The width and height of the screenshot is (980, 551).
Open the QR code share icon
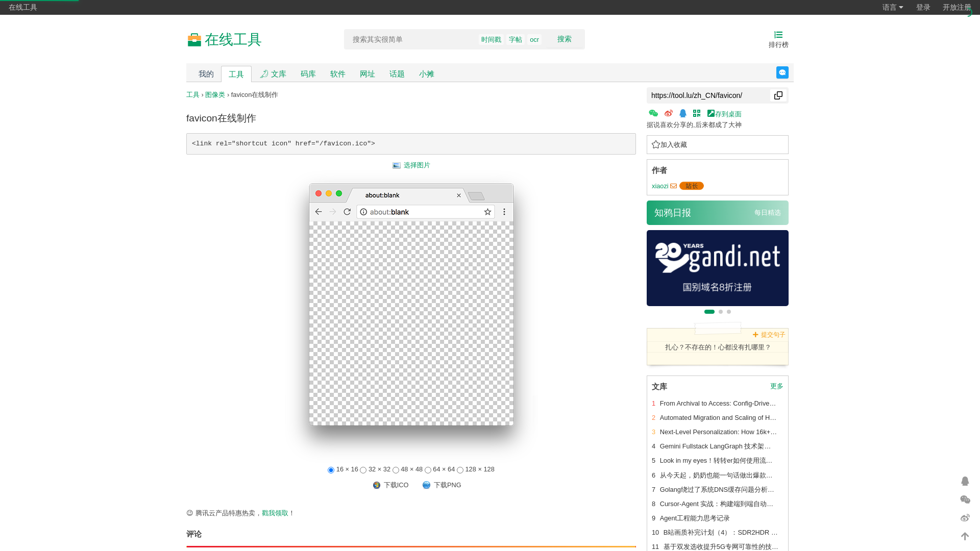click(x=697, y=113)
